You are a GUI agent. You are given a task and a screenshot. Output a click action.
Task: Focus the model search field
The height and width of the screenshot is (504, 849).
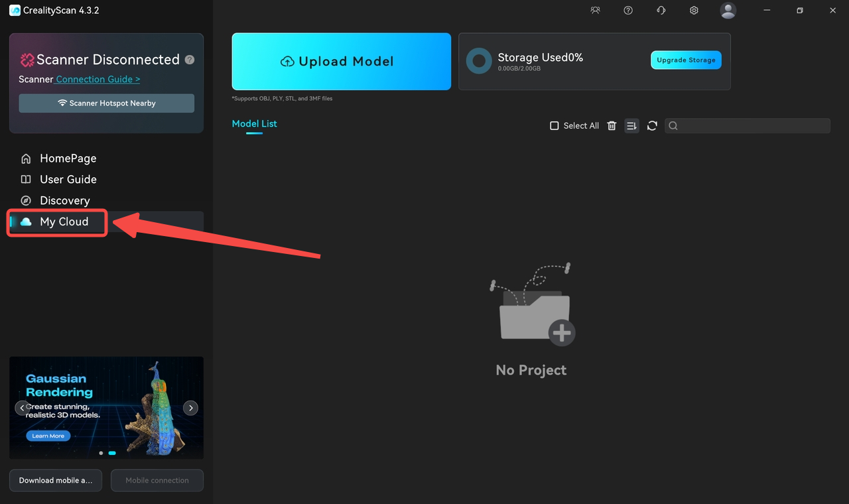748,125
